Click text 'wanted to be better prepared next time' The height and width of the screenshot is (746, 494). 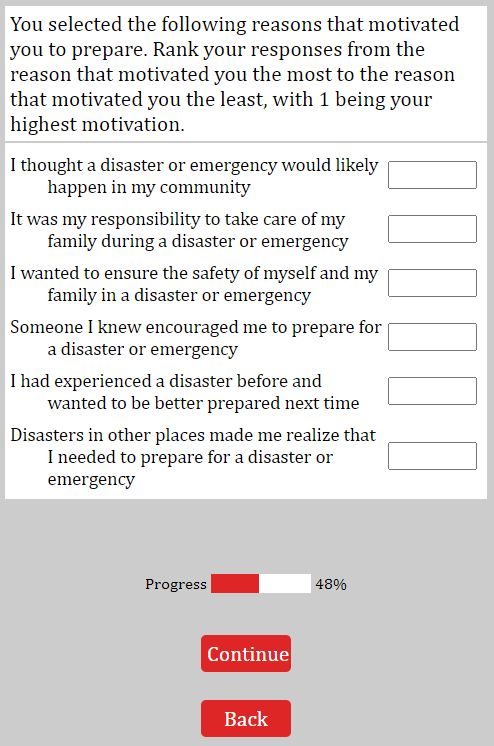click(x=203, y=403)
